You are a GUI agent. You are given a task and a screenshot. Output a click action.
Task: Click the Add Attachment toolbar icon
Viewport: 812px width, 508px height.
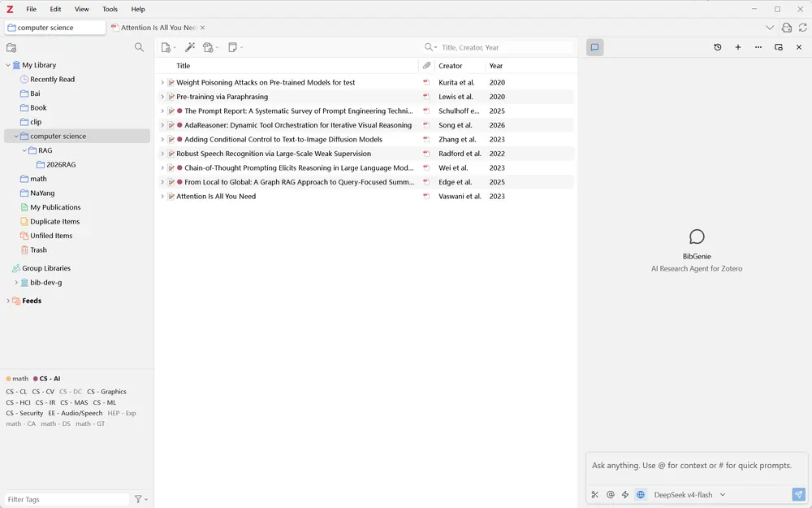(x=208, y=47)
